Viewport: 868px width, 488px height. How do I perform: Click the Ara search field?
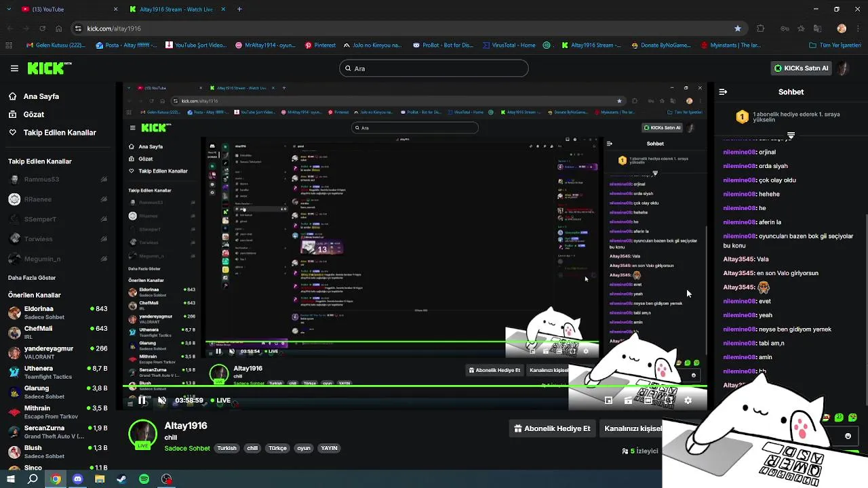click(x=434, y=68)
